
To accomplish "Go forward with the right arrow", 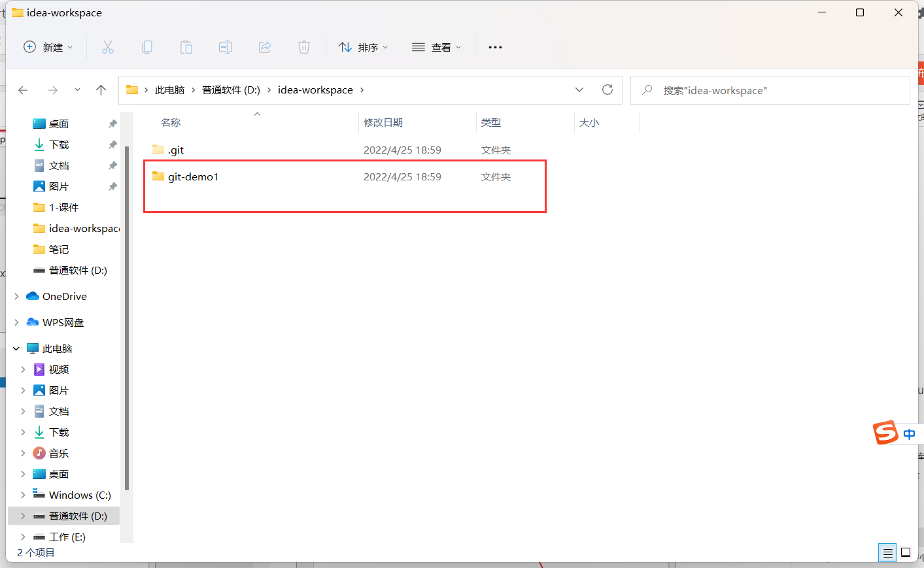I will tap(53, 90).
